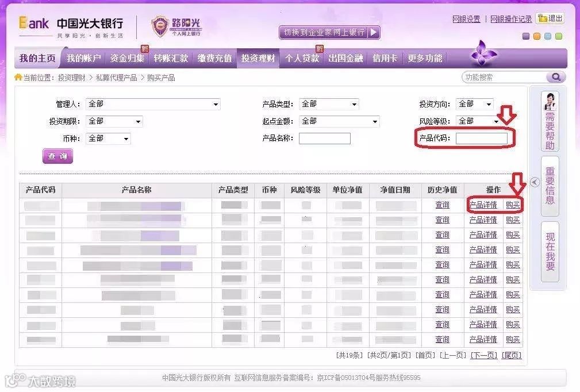Click the 风险等级 column header

(306, 190)
